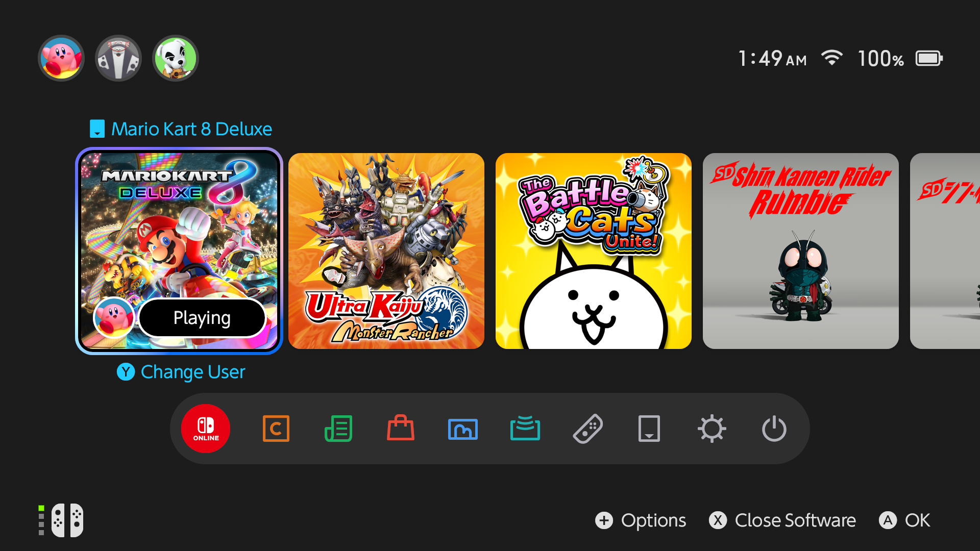Click the Options button
Viewport: 980px width, 551px height.
pos(641,520)
